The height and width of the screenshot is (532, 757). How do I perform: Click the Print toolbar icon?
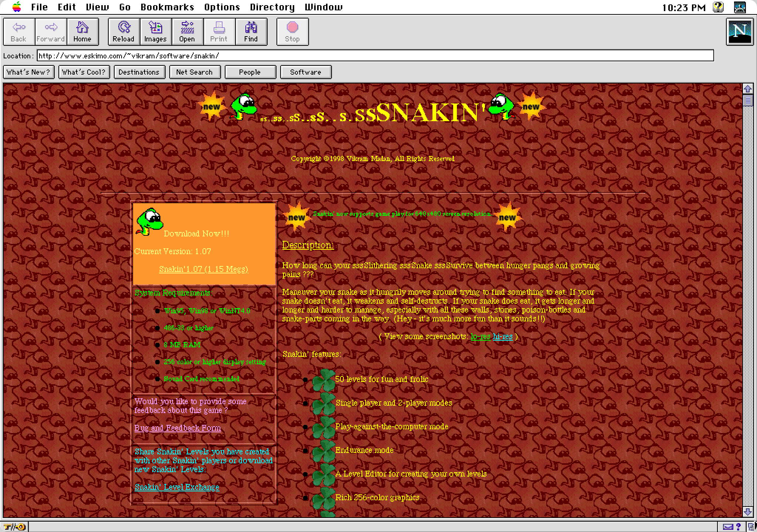[219, 32]
